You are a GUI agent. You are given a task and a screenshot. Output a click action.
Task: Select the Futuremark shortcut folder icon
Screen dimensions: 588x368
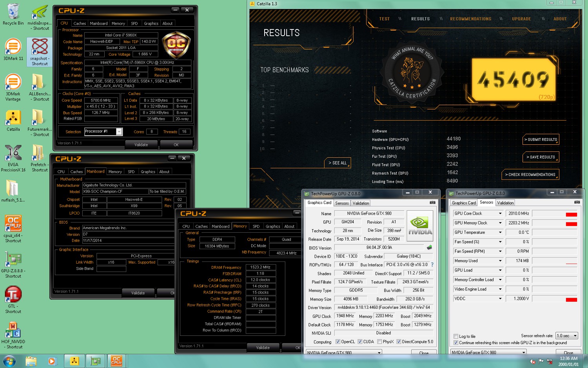[x=40, y=123]
